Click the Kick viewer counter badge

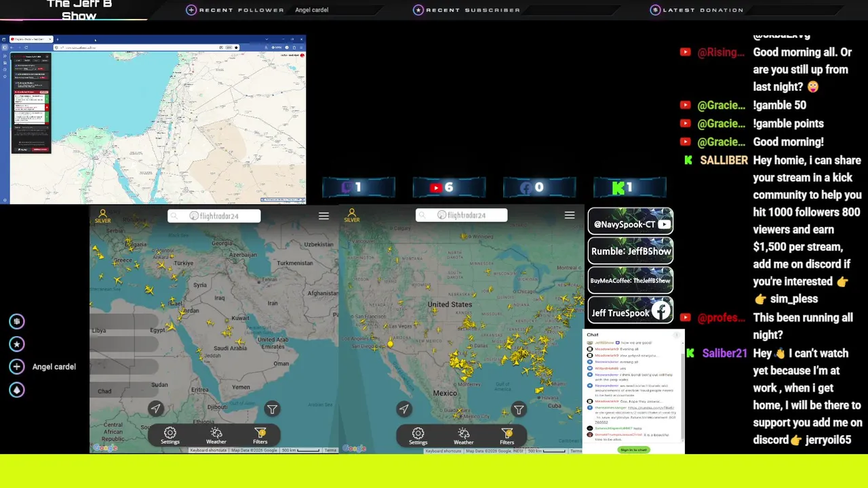(x=630, y=188)
